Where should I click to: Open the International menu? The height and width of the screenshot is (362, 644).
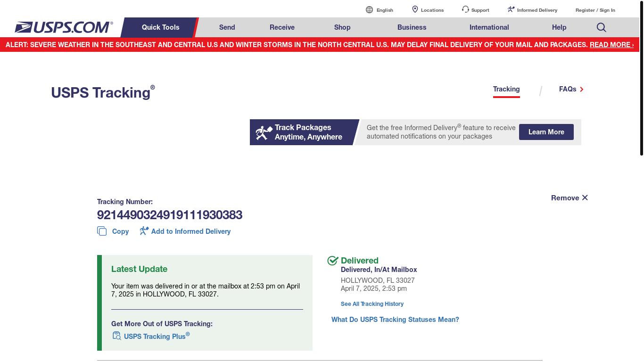point(489,27)
